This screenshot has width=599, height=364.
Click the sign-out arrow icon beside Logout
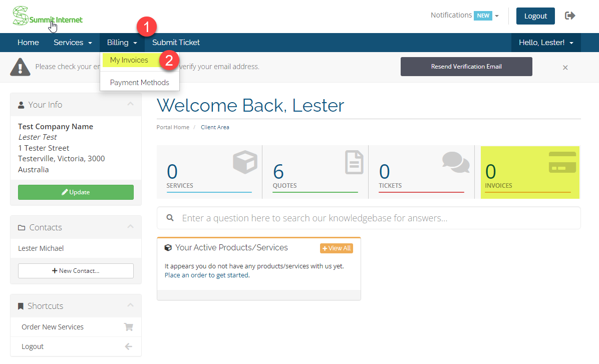(x=570, y=16)
